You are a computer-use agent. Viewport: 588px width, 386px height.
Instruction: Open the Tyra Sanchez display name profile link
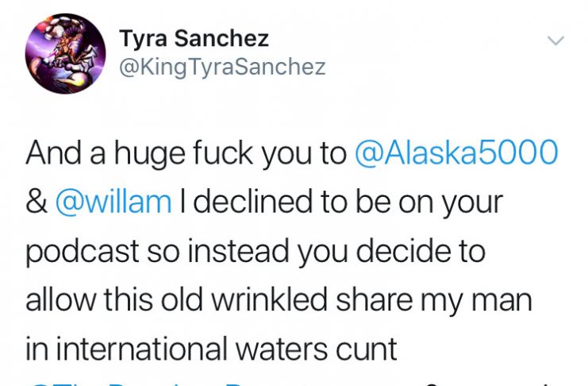tap(194, 38)
